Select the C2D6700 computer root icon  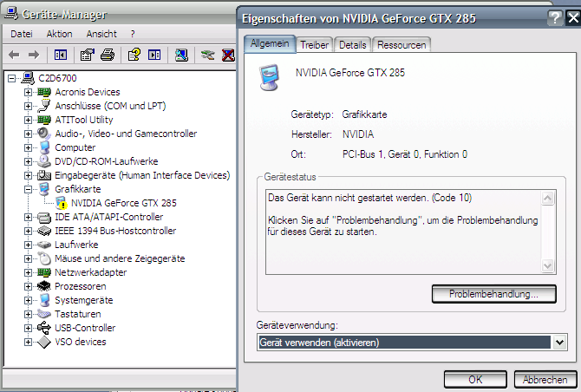pos(28,78)
